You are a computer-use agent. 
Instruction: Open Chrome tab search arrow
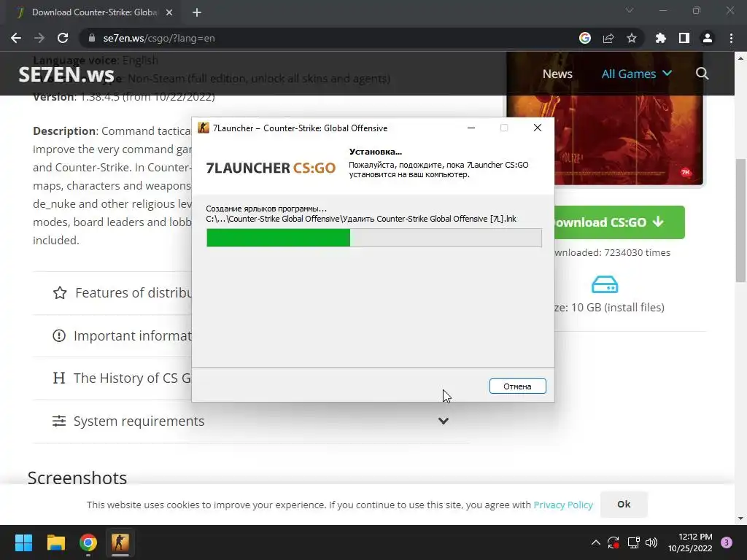point(630,10)
